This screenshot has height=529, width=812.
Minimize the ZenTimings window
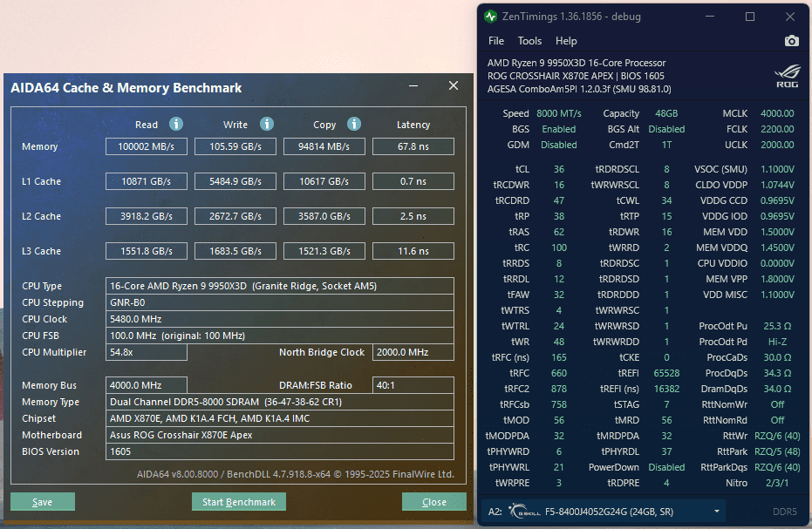[x=710, y=17]
